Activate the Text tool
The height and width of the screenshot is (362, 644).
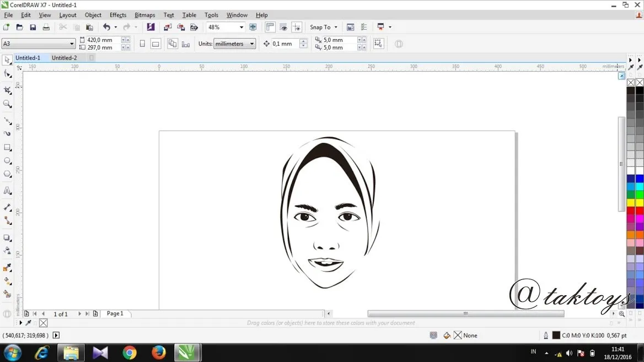[7, 191]
